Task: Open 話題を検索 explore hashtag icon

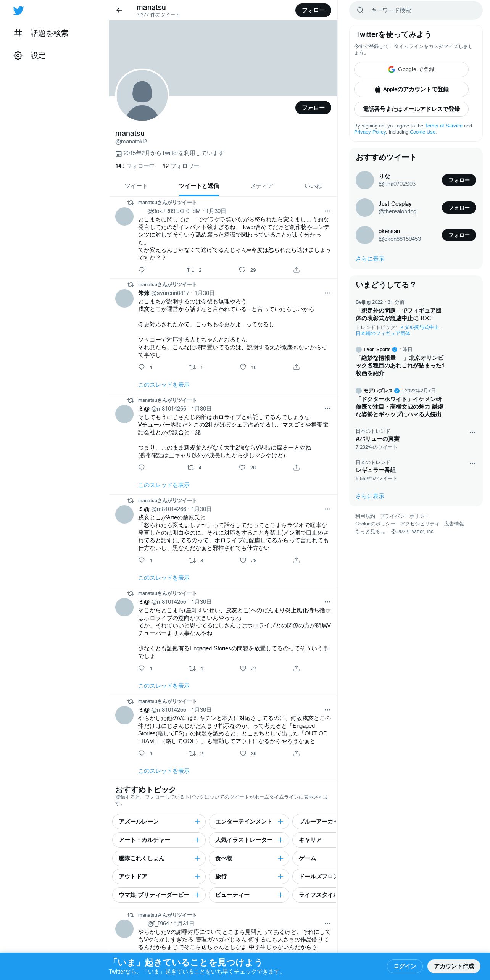Action: click(18, 33)
